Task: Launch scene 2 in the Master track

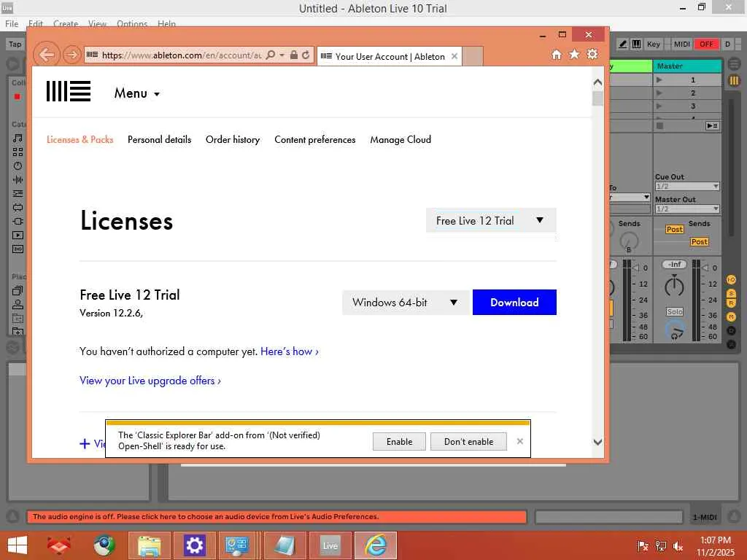Action: tap(659, 93)
